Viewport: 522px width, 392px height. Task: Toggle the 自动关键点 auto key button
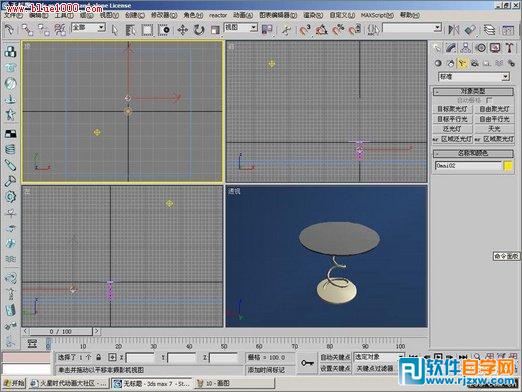335,357
